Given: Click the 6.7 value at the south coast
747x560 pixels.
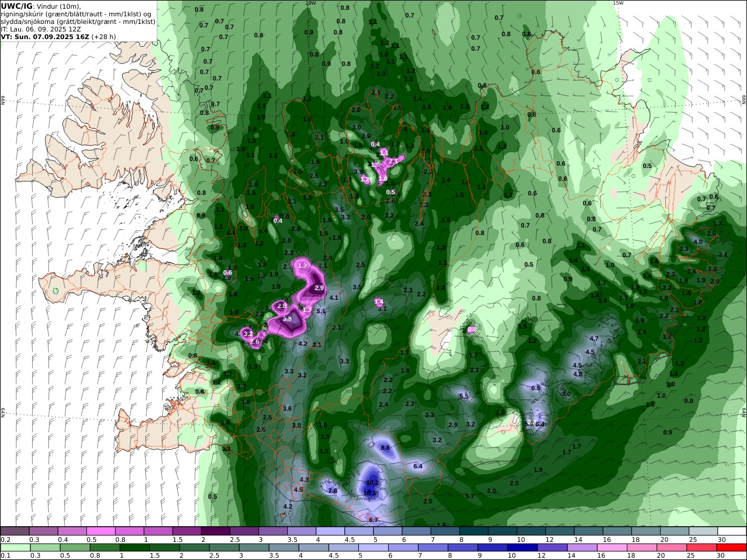Looking at the screenshot, I should [373, 520].
